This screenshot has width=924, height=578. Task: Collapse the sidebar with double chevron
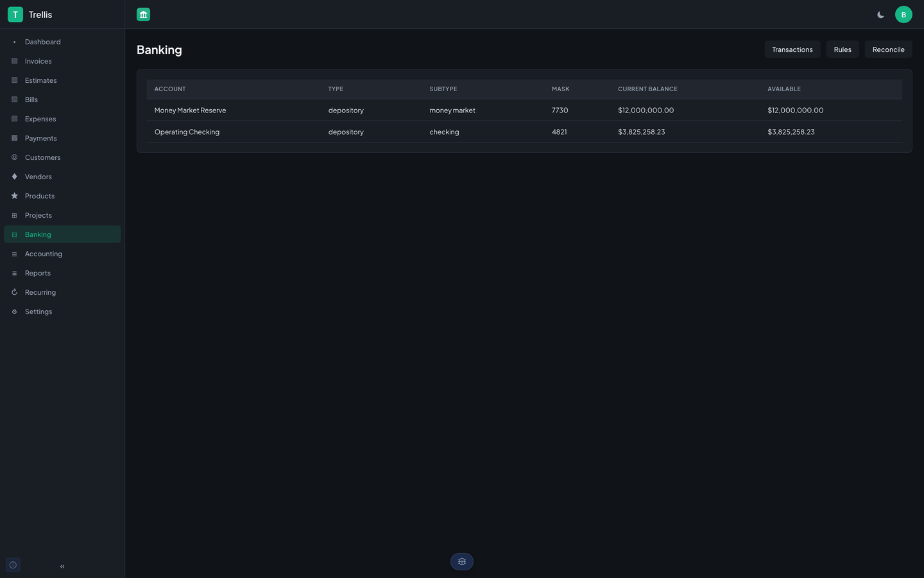62,566
